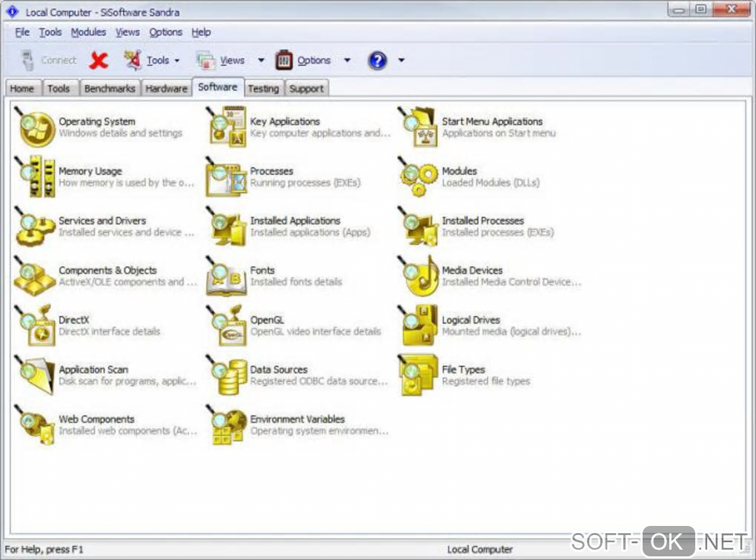Click the 'Local Computer' status bar entry

pos(480,550)
